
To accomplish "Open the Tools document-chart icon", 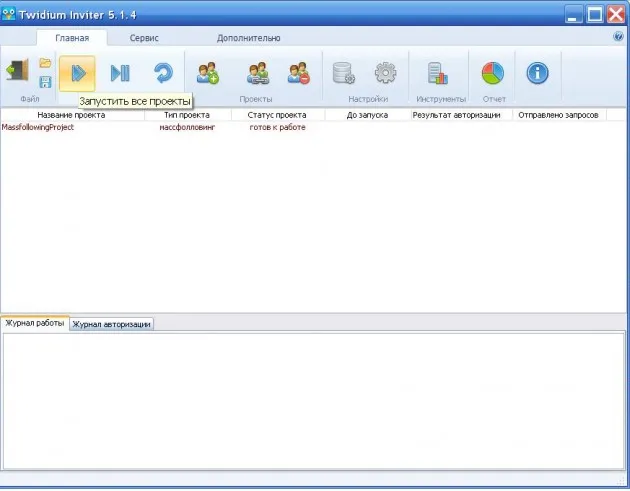I will pos(438,73).
